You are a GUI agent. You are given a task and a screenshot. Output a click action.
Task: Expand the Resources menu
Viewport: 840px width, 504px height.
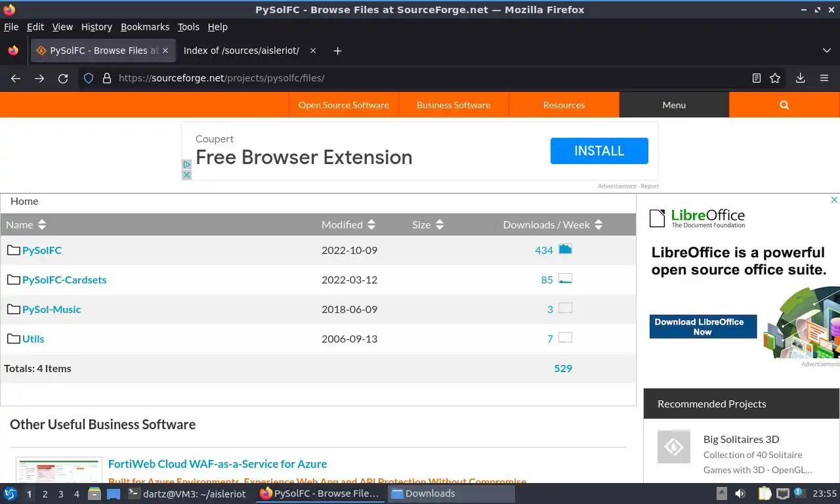(564, 105)
